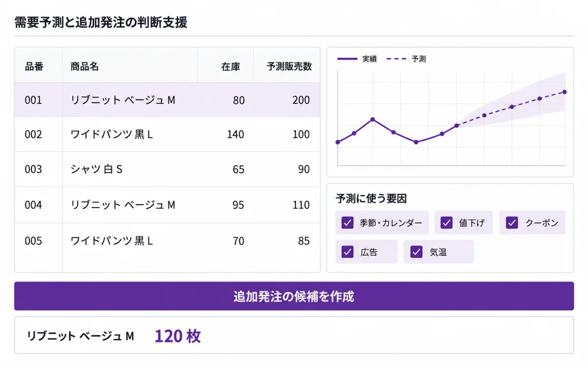Screen dimensions: 588x368
Task: Click forecast value 110
Action: tap(301, 205)
